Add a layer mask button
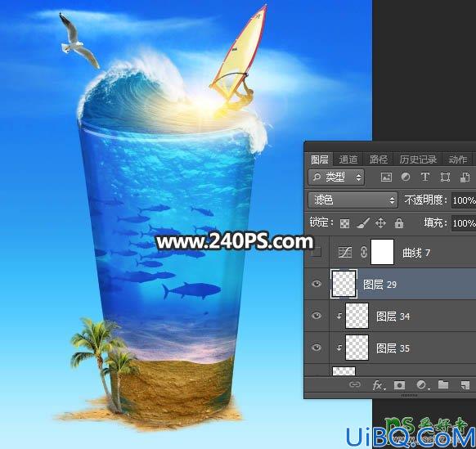Viewport: 476px width, 449px height. click(399, 385)
